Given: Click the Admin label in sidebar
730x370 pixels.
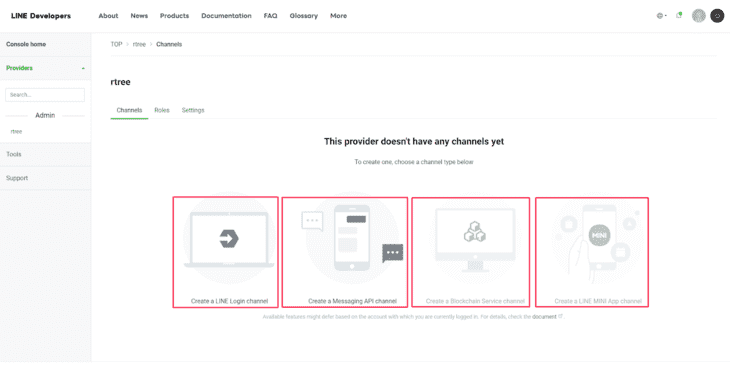Looking at the screenshot, I should pyautogui.click(x=45, y=115).
